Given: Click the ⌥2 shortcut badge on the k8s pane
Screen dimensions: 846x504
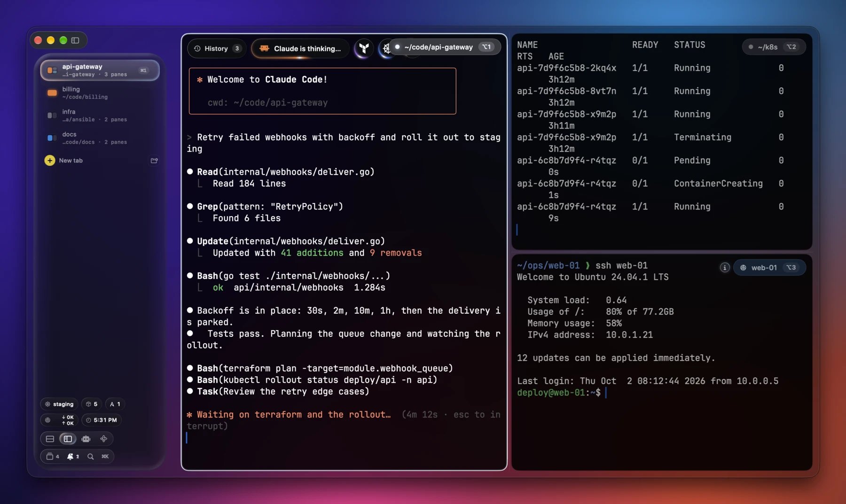Looking at the screenshot, I should pos(791,47).
